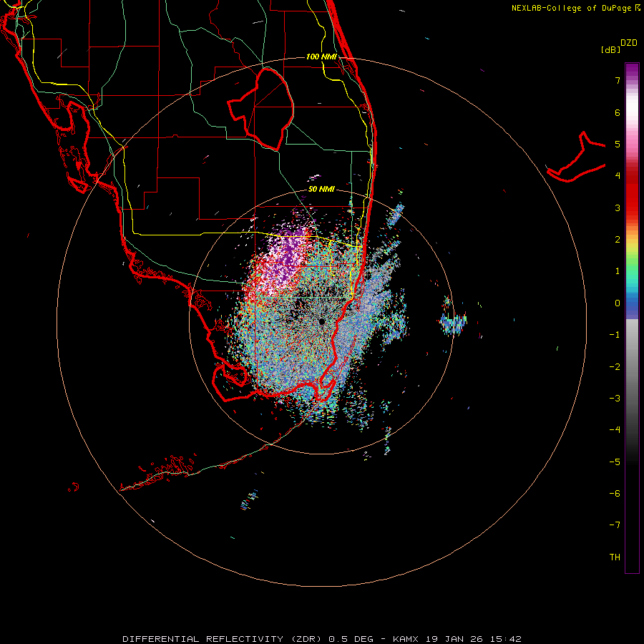Click the DZD label above the color bar
The width and height of the screenshot is (644, 644).
629,43
